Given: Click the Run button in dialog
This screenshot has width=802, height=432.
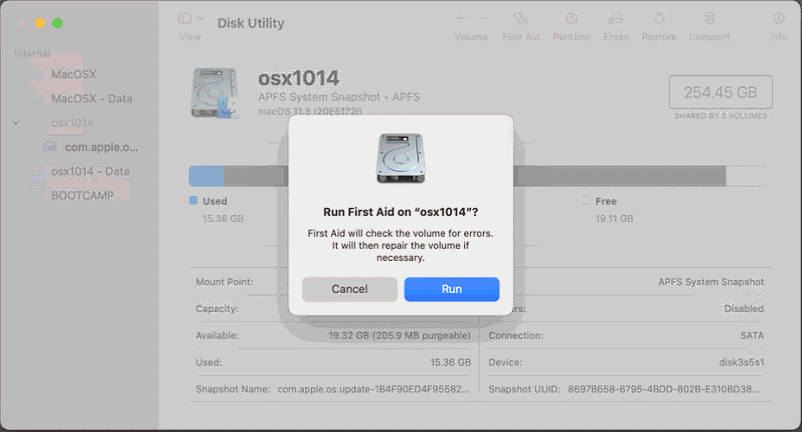Looking at the screenshot, I should point(451,289).
